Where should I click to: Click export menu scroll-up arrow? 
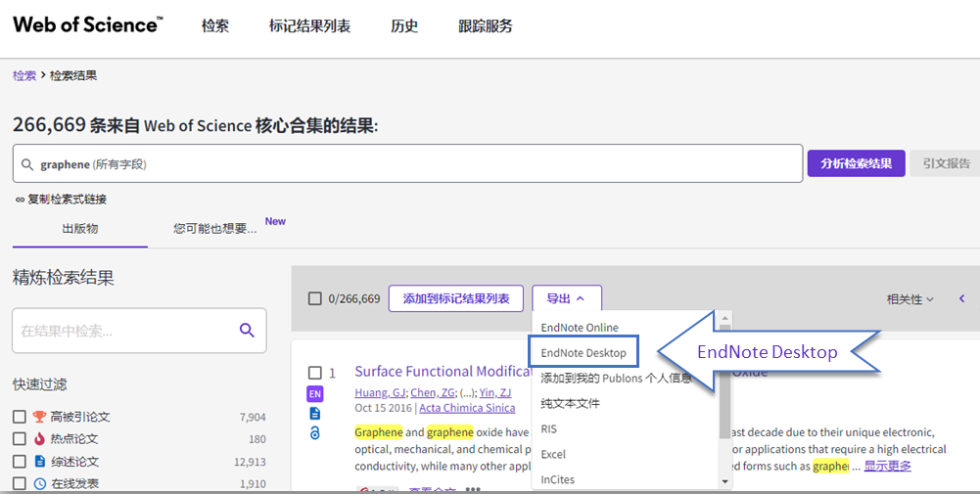point(725,317)
